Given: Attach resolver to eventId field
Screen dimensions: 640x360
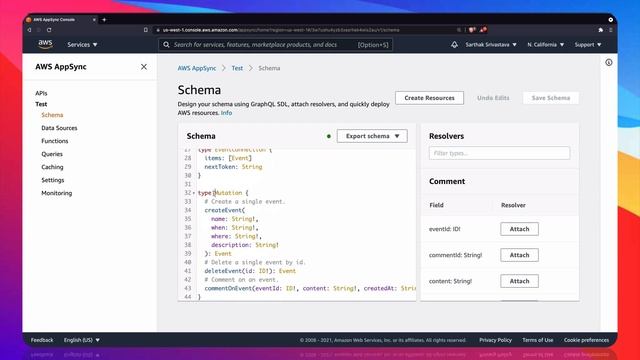Looking at the screenshot, I should 519,229.
